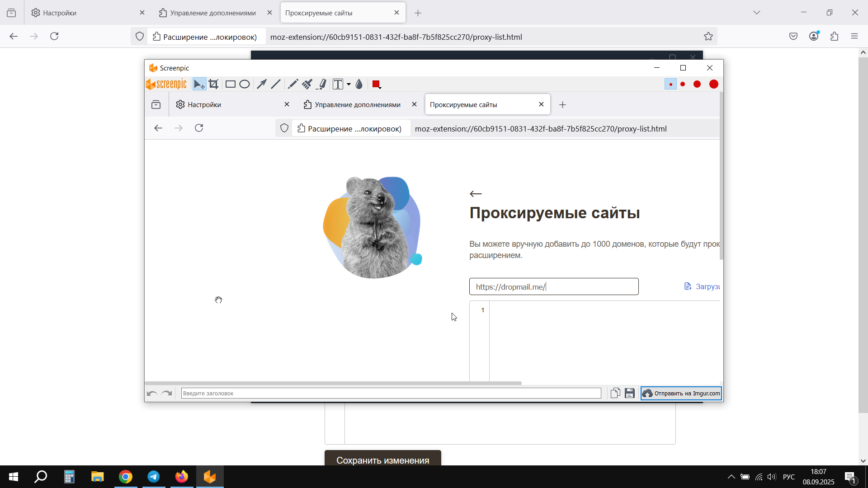Redo last edit in Screenpic
The height and width of the screenshot is (488, 868).
(167, 394)
